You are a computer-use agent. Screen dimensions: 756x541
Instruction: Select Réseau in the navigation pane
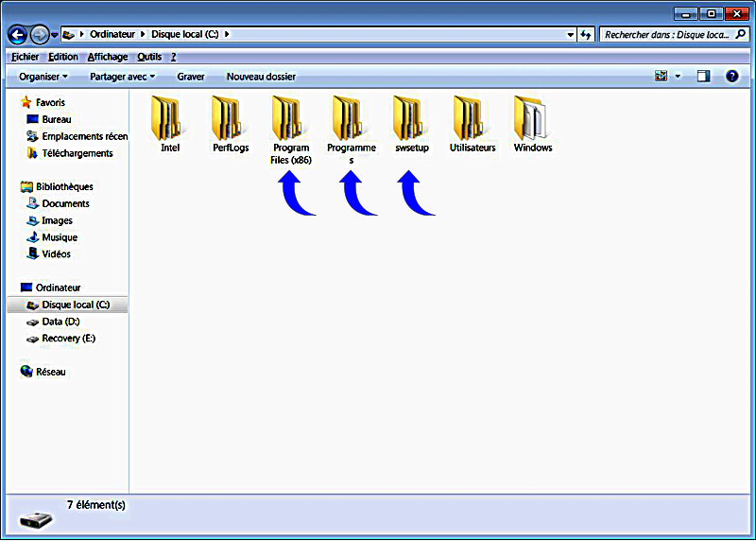pos(50,372)
